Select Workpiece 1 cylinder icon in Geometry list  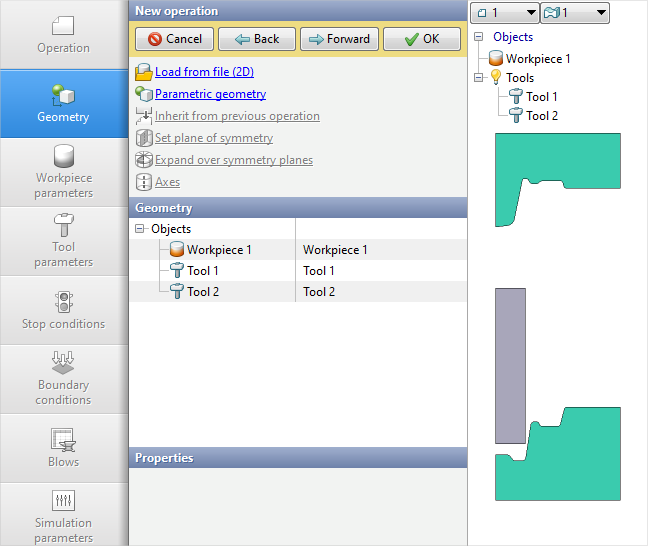[x=176, y=250]
